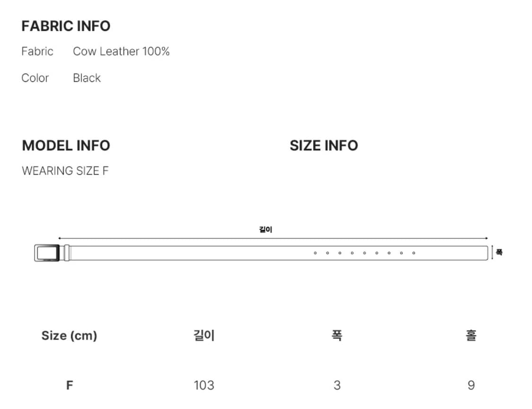The width and height of the screenshot is (532, 409).
Task: Click the F size row label
Action: coord(69,385)
